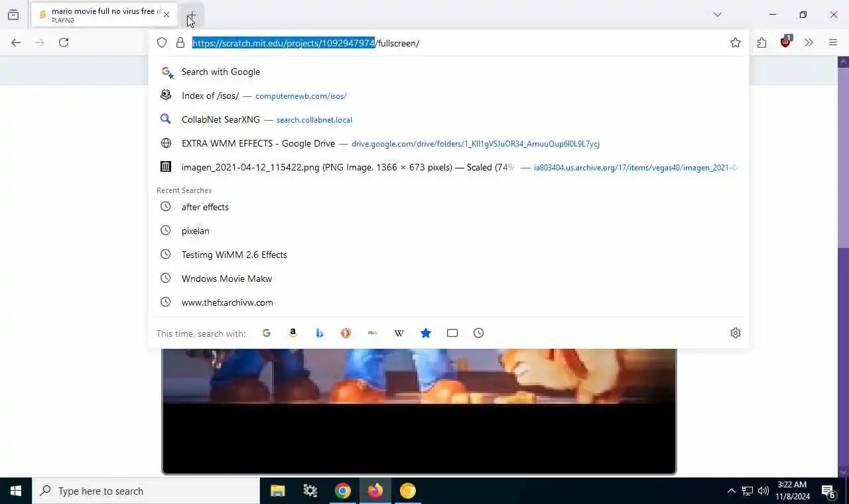
Task: Open site information padlock icon
Action: coord(180,42)
